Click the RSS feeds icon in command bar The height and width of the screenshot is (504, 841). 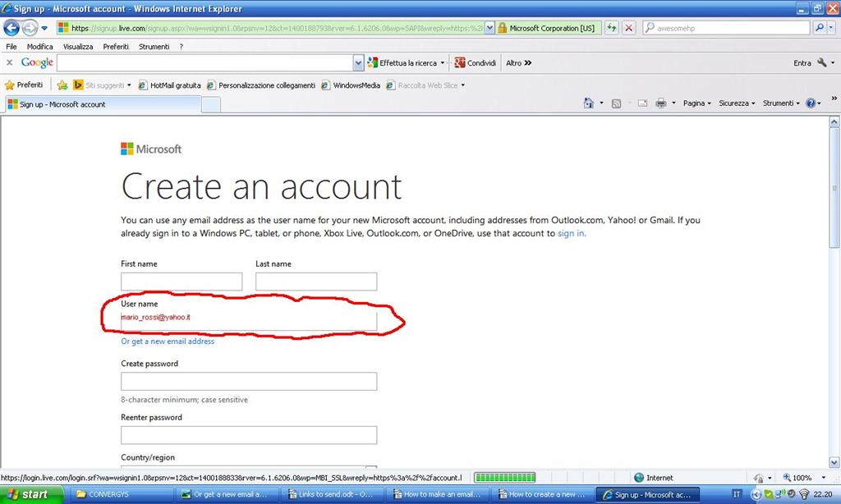pos(616,103)
